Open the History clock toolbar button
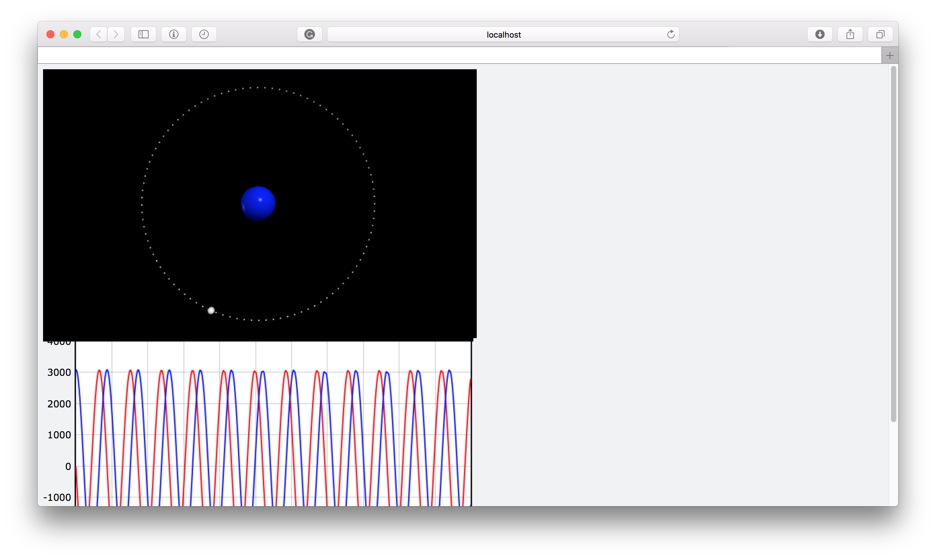Screen dimensions: 936x560 point(204,34)
